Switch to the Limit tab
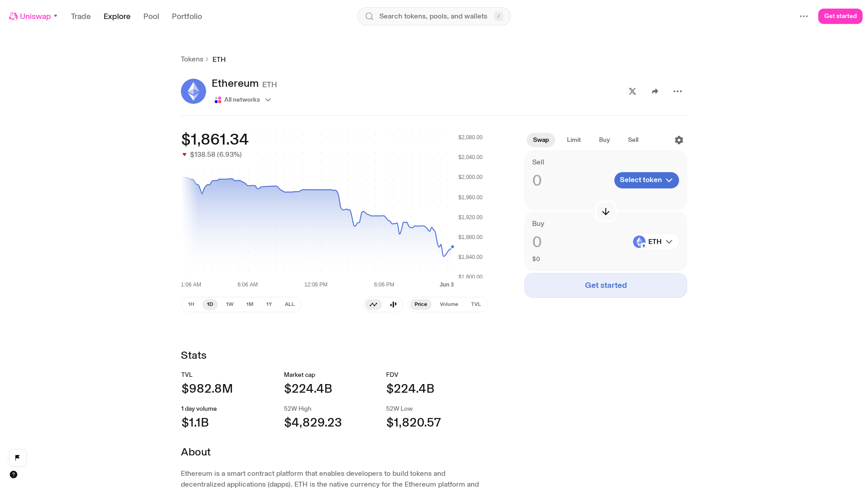The image size is (868, 488). pyautogui.click(x=574, y=140)
